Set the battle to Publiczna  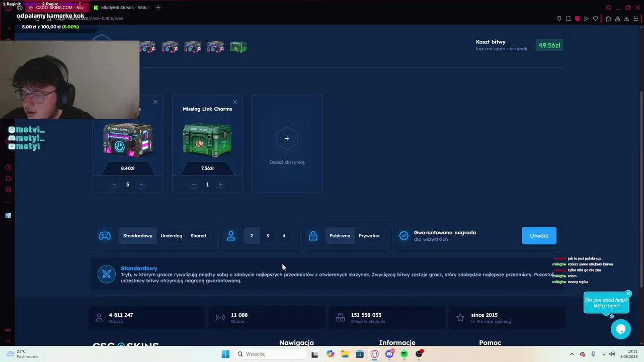coord(340,235)
